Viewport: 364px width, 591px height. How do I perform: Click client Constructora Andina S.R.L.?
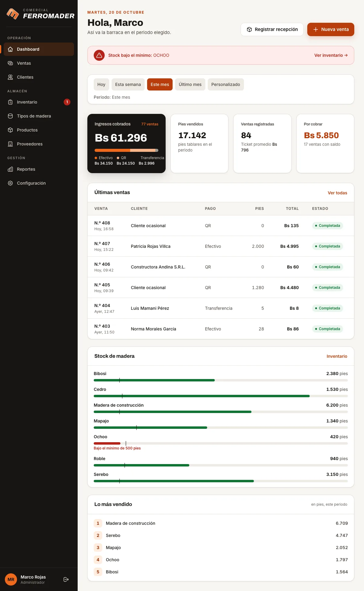click(x=158, y=267)
